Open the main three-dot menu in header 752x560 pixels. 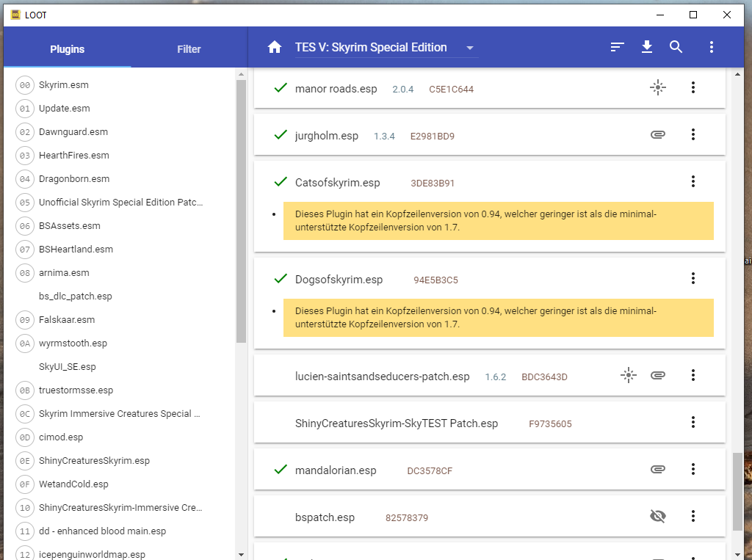point(711,48)
